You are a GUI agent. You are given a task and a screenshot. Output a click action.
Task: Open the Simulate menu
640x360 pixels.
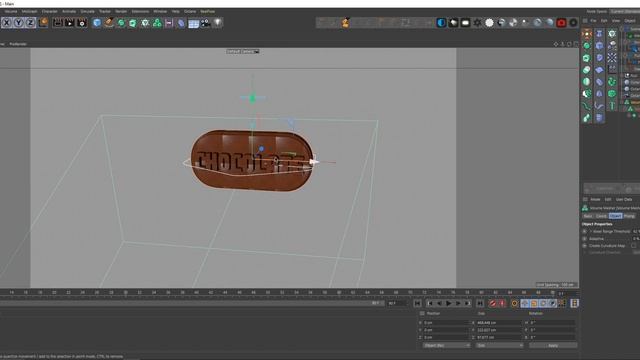click(x=87, y=11)
